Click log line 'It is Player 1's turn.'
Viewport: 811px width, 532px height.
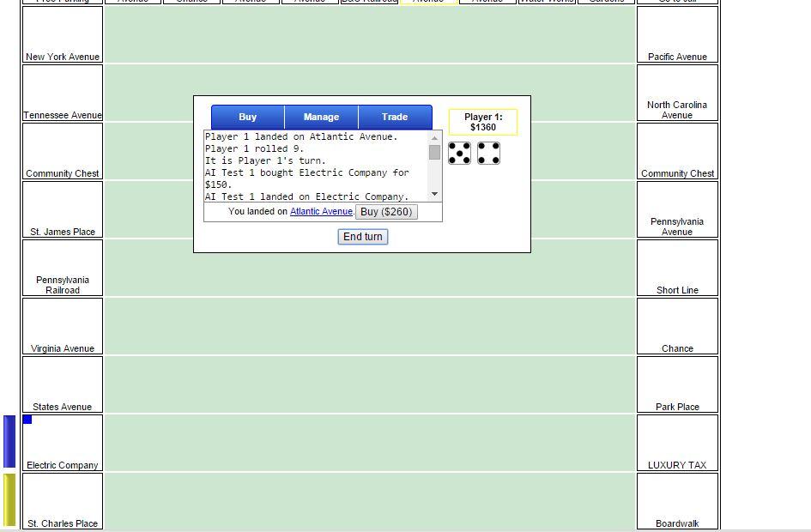[265, 160]
